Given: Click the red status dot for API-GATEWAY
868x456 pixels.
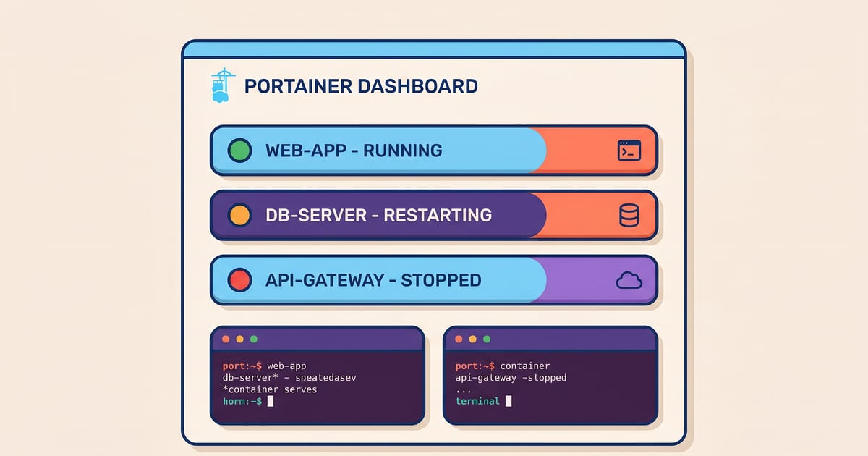Looking at the screenshot, I should point(239,279).
